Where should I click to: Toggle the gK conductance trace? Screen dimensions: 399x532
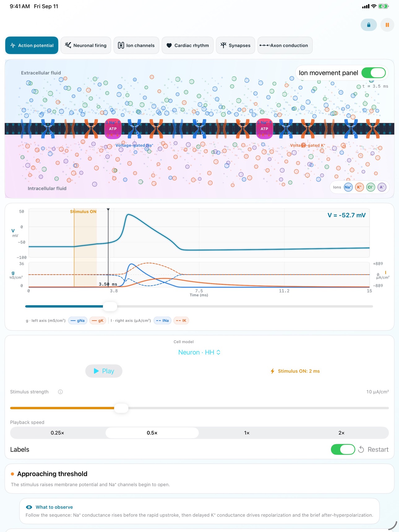(x=98, y=321)
